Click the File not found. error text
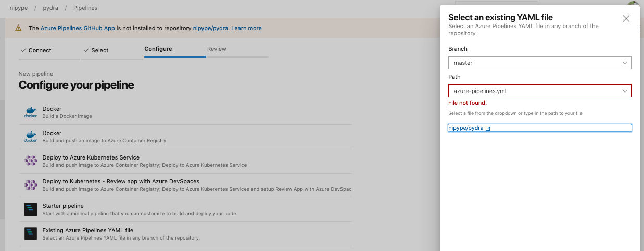644x251 pixels. pos(468,103)
